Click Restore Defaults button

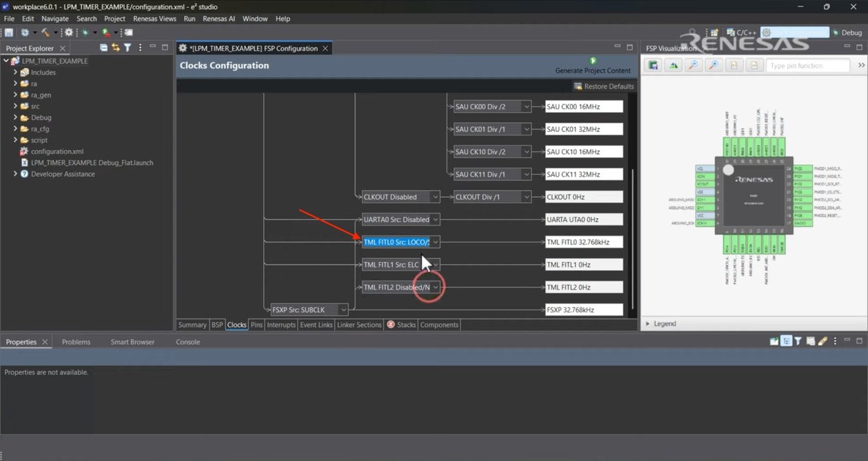604,86
